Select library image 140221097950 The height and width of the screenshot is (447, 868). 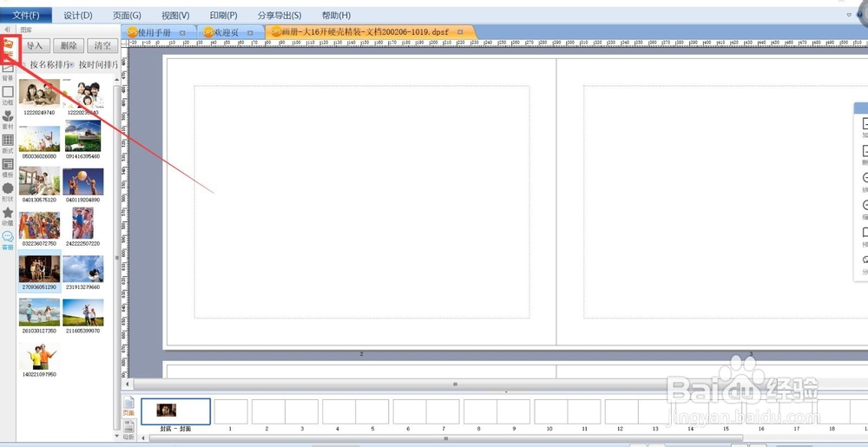tap(39, 359)
